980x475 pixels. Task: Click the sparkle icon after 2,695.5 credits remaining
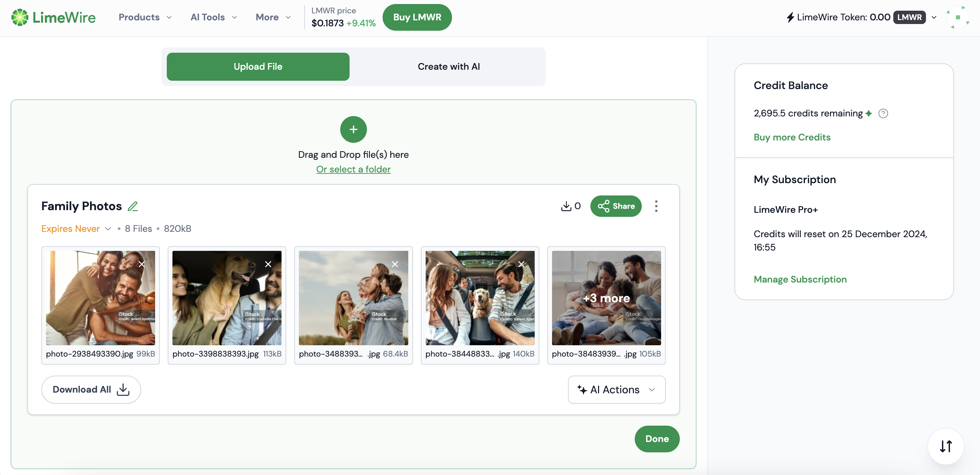[869, 113]
